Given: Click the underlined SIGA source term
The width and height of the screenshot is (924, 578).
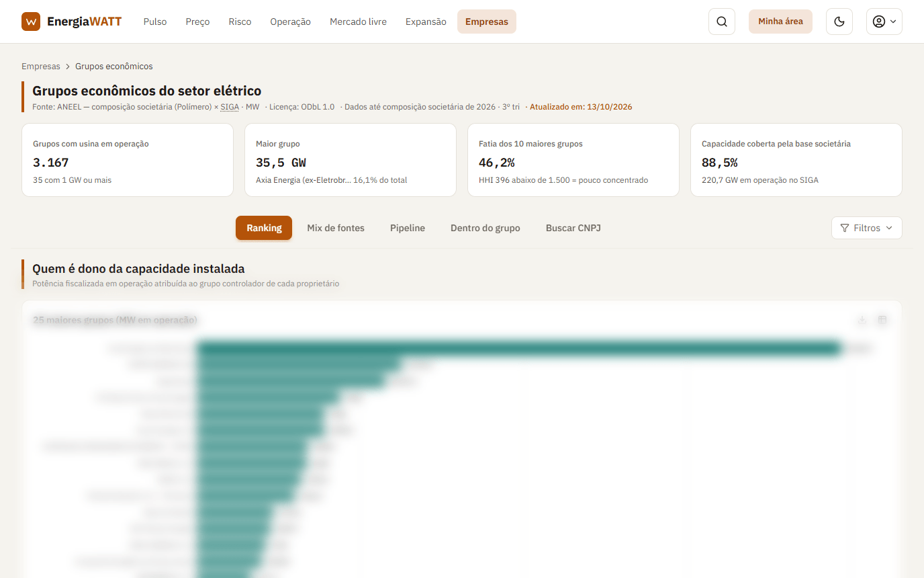Looking at the screenshot, I should point(230,107).
